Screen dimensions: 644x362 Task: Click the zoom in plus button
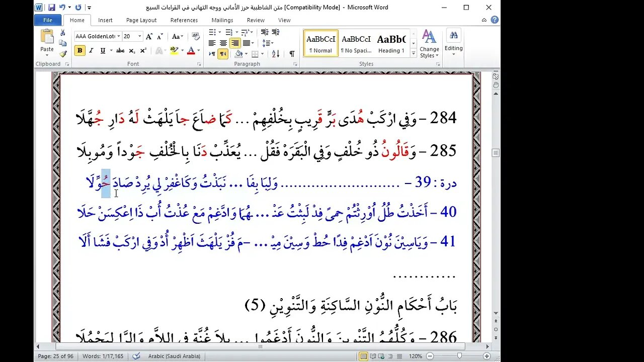click(x=487, y=356)
